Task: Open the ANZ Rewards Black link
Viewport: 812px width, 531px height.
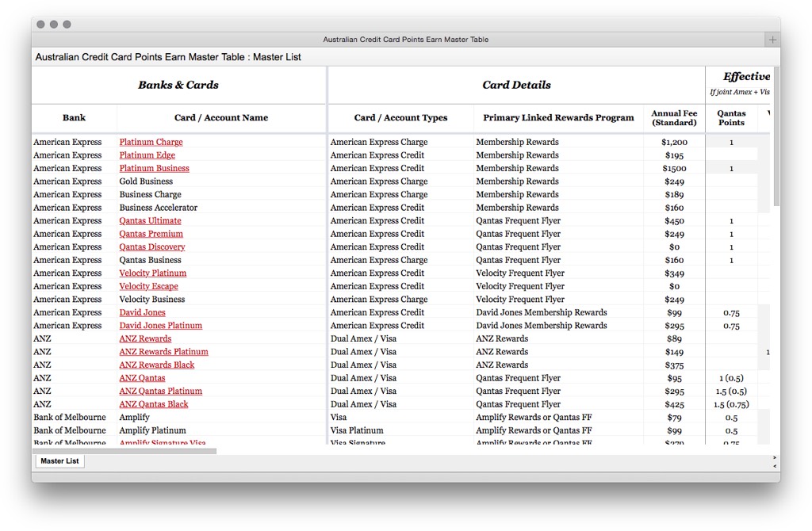Action: pyautogui.click(x=157, y=365)
